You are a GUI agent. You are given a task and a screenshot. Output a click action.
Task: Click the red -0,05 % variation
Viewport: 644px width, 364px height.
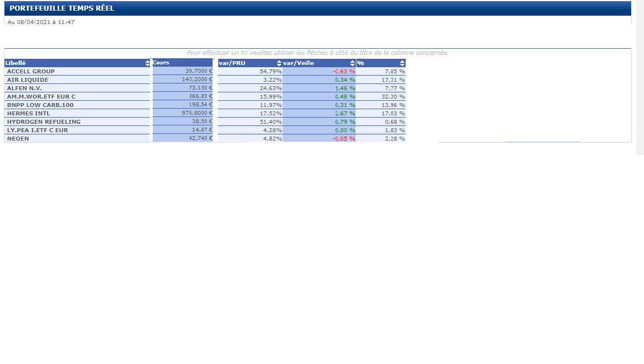pyautogui.click(x=344, y=139)
